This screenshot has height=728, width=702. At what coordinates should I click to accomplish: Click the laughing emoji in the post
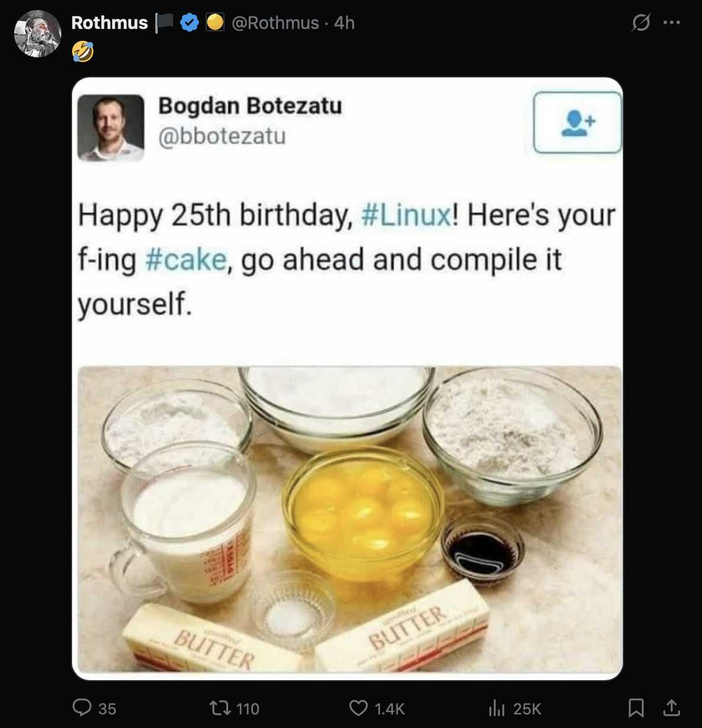(83, 52)
